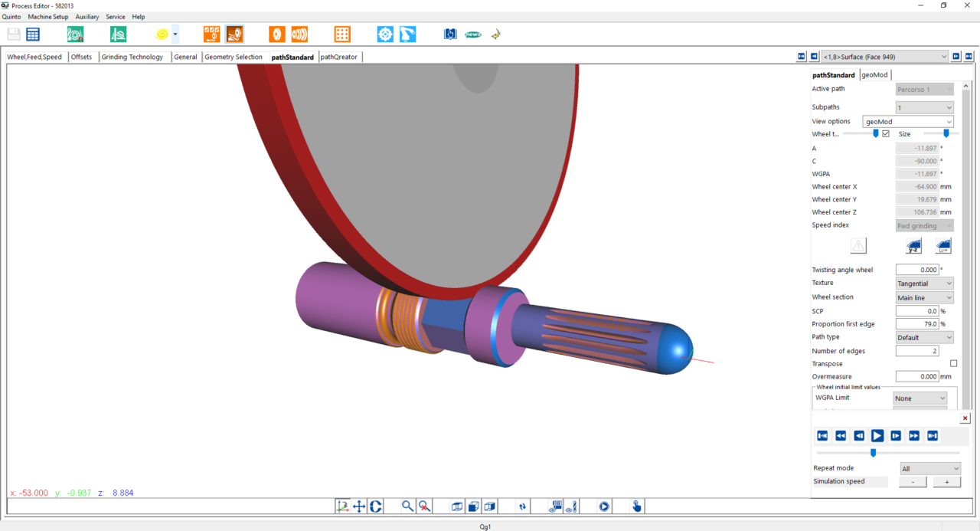The height and width of the screenshot is (531, 980).
Task: Switch to the geoMod tab
Action: (x=874, y=74)
